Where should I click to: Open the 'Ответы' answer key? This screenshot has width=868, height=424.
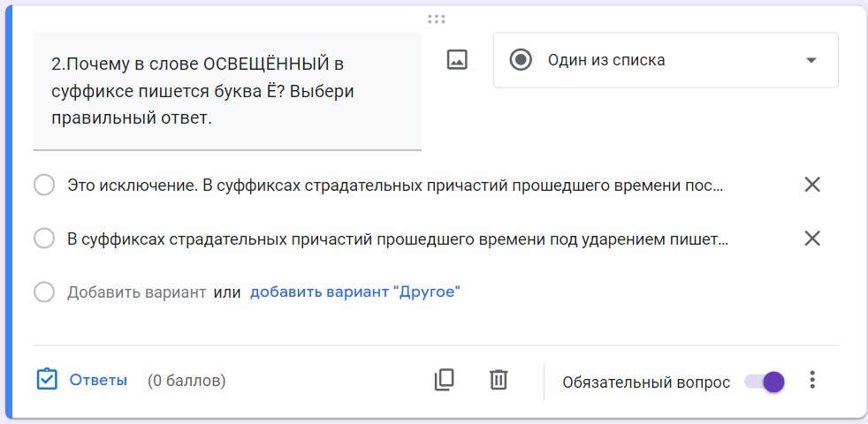[x=98, y=380]
